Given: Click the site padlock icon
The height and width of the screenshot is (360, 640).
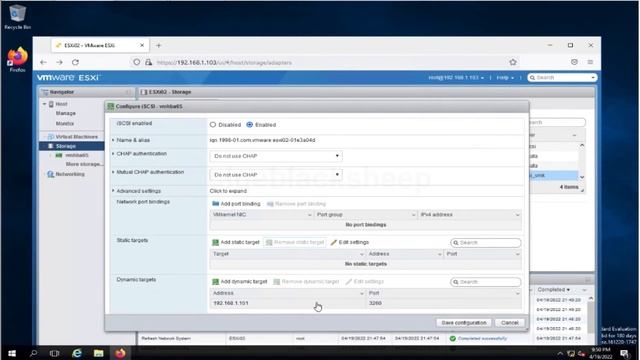Looking at the screenshot, I should [149, 62].
